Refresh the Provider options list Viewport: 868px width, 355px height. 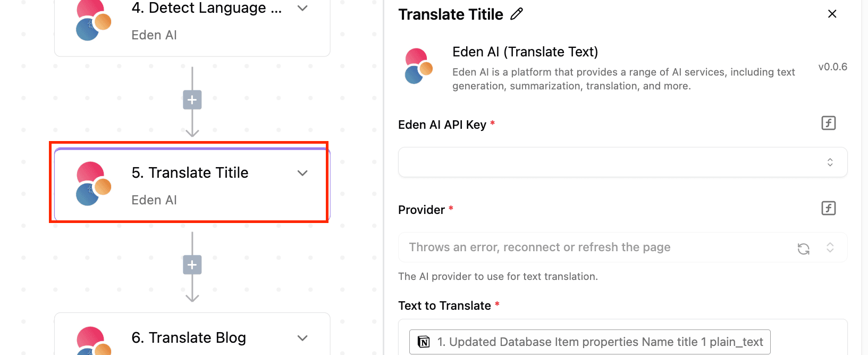coord(803,248)
